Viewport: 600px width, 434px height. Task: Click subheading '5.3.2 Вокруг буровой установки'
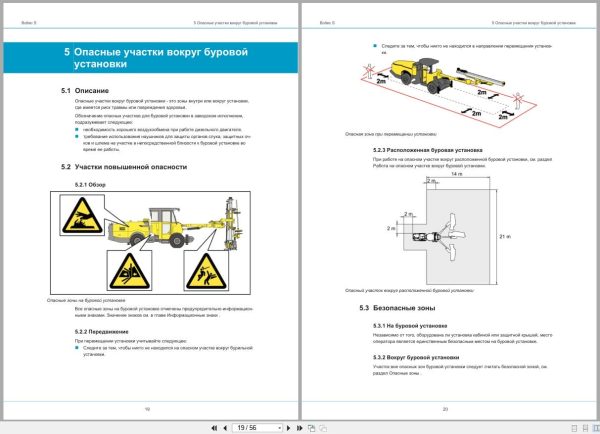[x=416, y=357]
